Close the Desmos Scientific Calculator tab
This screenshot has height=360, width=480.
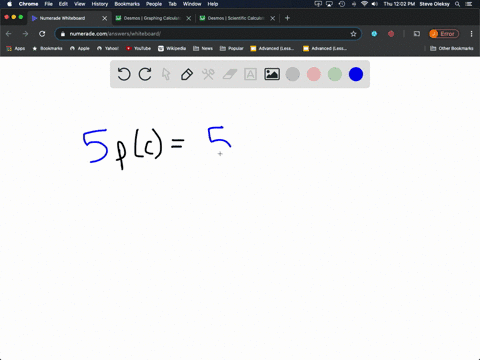[x=273, y=18]
